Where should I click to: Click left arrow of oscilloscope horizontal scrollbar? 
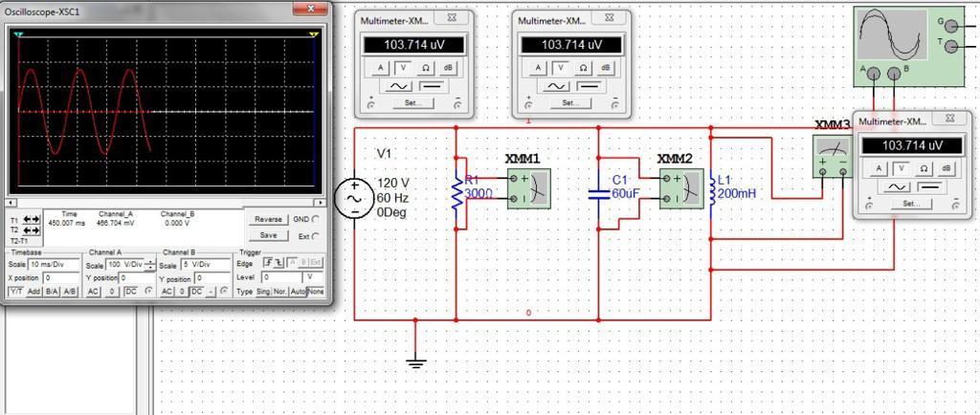pyautogui.click(x=10, y=203)
